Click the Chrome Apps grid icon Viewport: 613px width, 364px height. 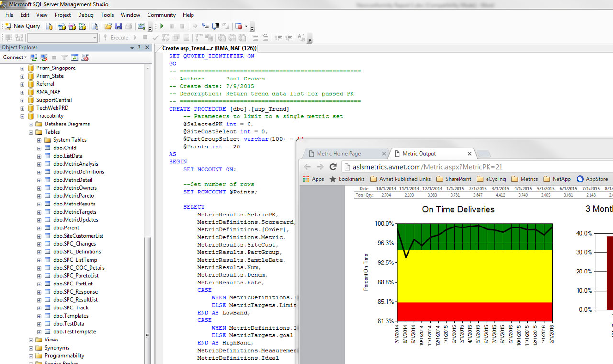[x=306, y=179]
